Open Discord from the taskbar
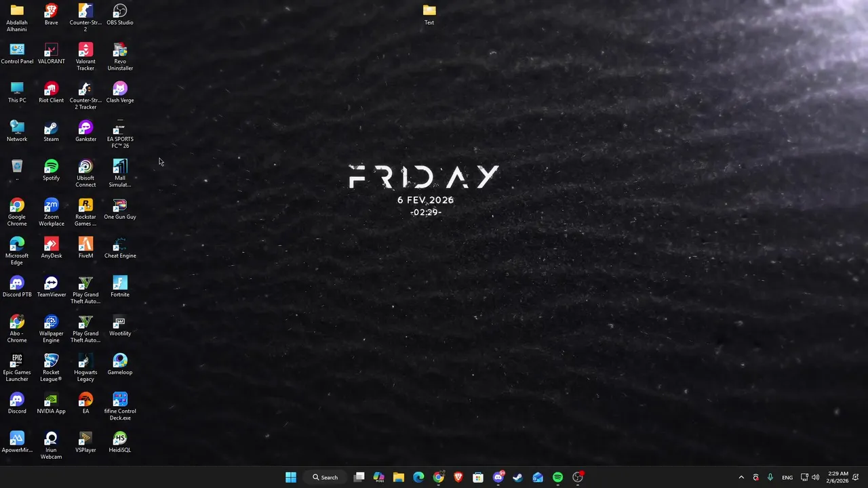The width and height of the screenshot is (868, 488). click(498, 477)
